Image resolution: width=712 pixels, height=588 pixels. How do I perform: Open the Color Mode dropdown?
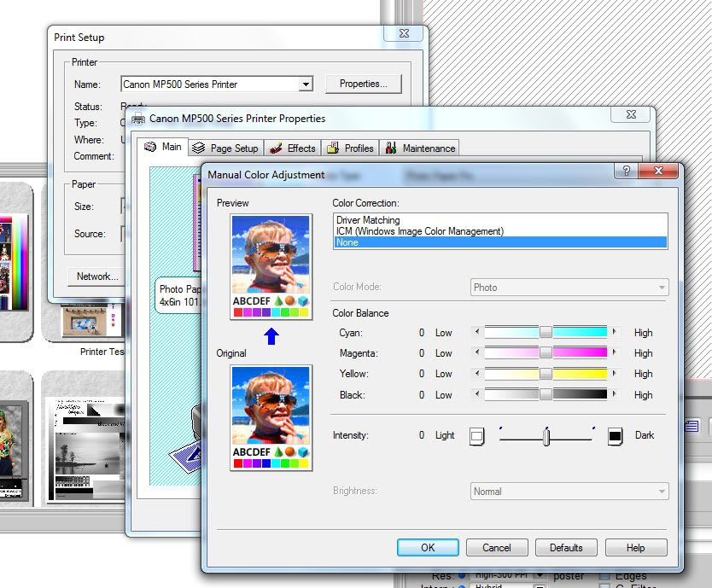click(x=569, y=288)
